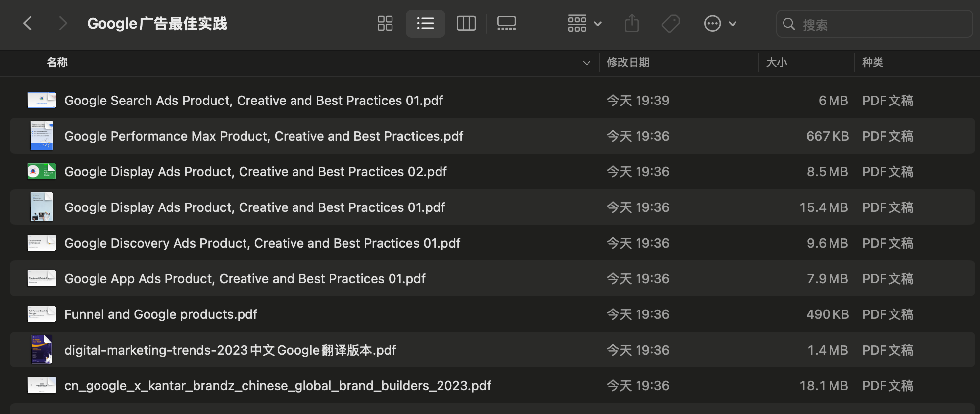This screenshot has width=980, height=414.
Task: Open the more actions ellipsis menu
Action: (720, 23)
